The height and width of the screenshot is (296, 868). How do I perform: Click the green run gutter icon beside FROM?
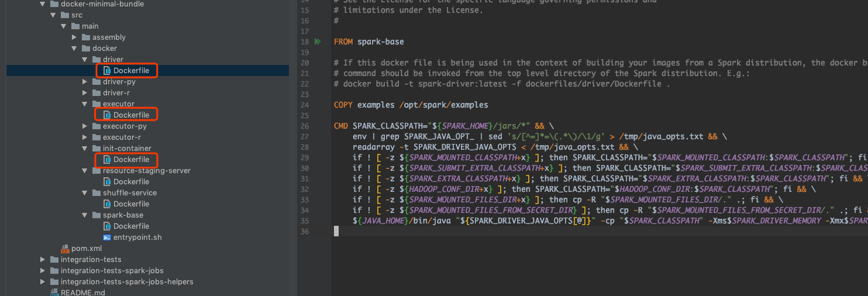[x=318, y=42]
